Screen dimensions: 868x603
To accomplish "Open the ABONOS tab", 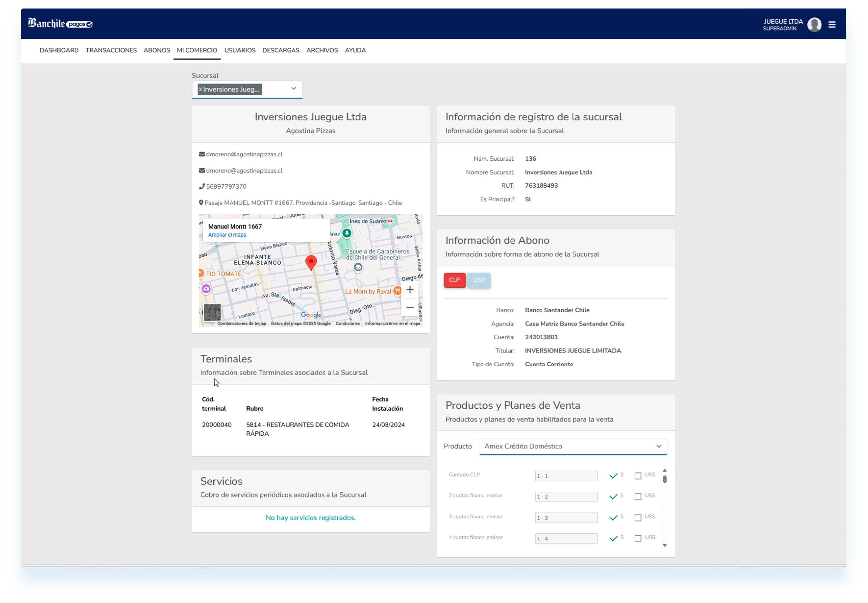I will tap(157, 50).
